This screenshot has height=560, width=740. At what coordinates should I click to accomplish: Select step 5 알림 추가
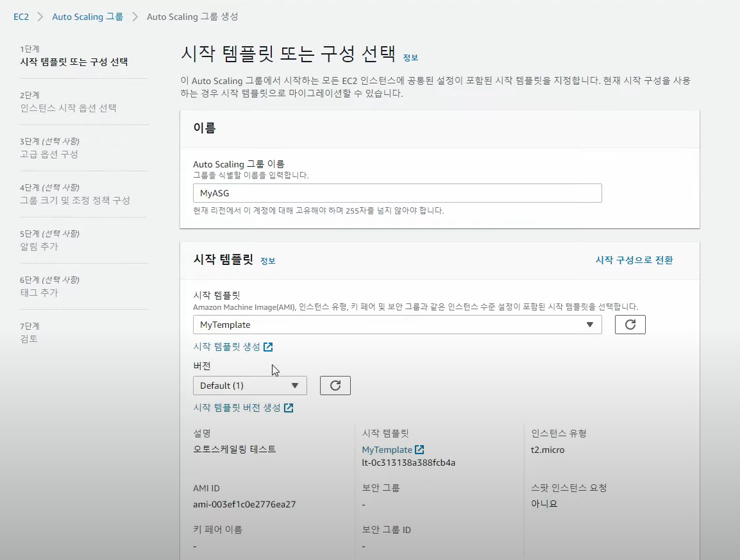[x=39, y=246]
